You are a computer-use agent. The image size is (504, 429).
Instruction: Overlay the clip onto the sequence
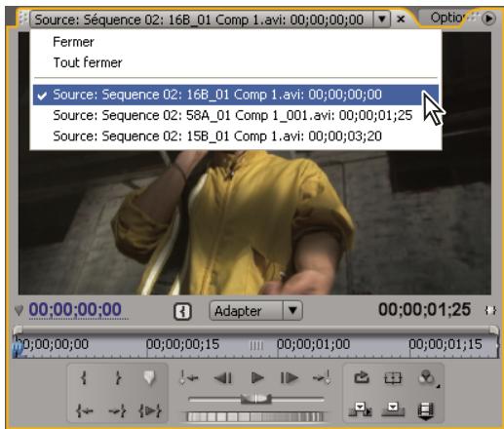[393, 409]
